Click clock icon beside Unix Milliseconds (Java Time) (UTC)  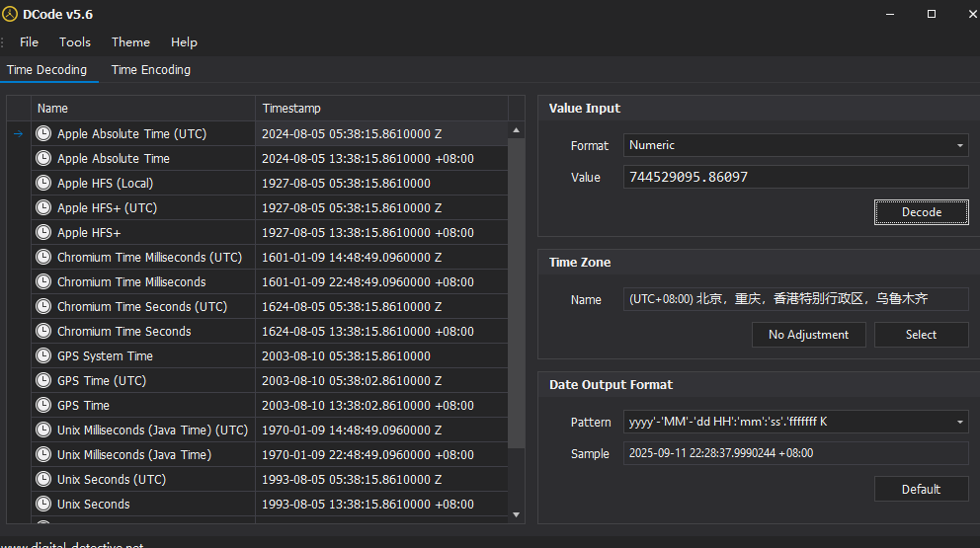point(43,430)
